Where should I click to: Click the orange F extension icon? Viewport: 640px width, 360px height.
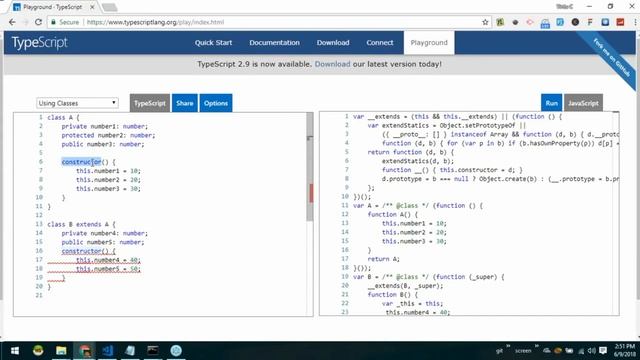(x=590, y=22)
